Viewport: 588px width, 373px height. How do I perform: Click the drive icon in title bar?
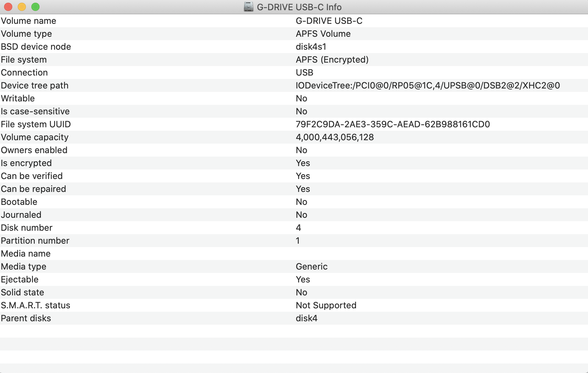[x=249, y=7]
